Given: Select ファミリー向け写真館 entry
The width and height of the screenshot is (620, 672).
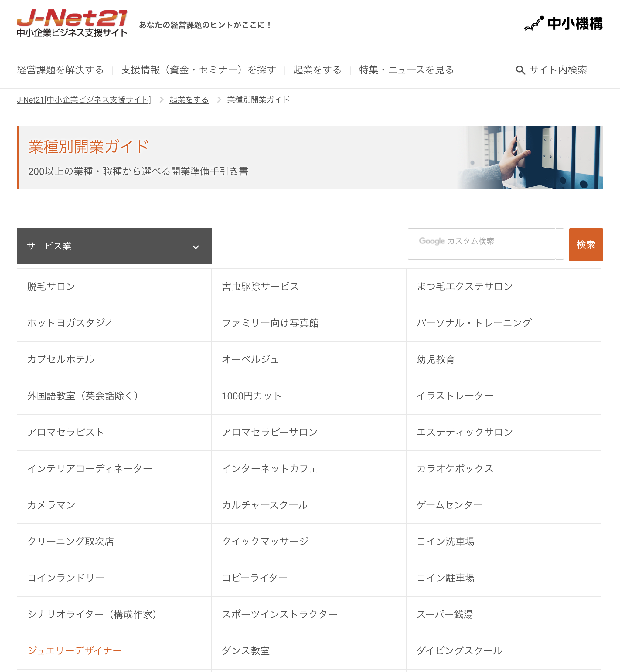Looking at the screenshot, I should click(309, 323).
